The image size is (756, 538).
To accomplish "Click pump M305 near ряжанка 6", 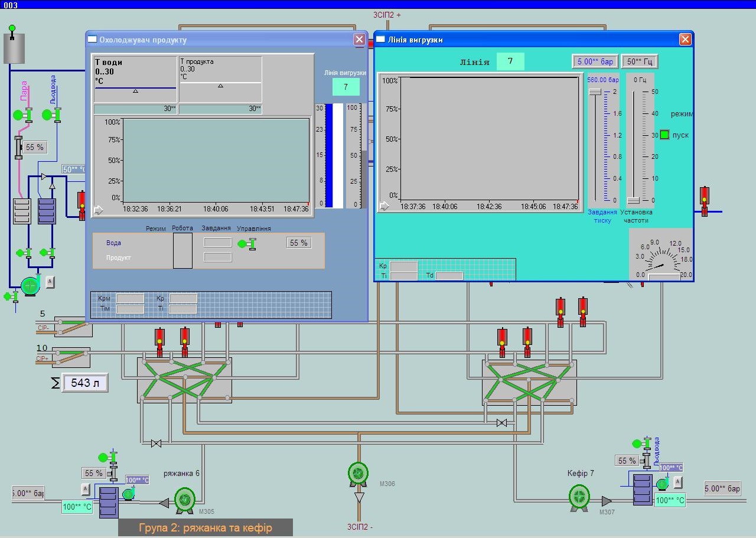I will click(185, 500).
